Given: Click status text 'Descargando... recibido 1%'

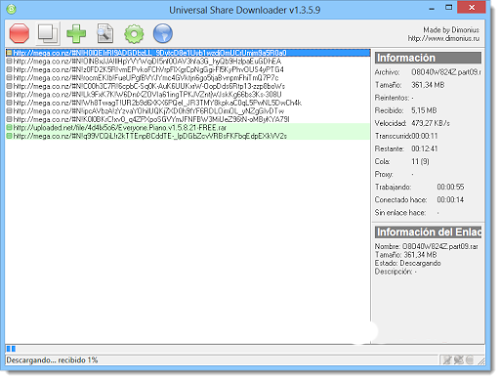Looking at the screenshot, I should tap(52, 360).
